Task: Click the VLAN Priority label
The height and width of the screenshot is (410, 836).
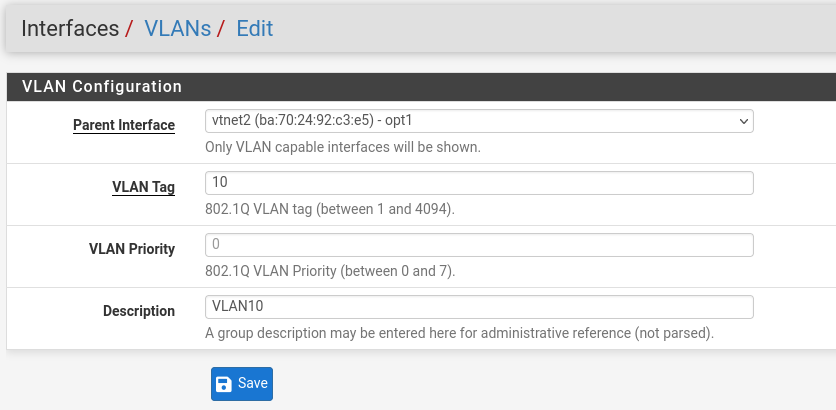Action: [132, 249]
